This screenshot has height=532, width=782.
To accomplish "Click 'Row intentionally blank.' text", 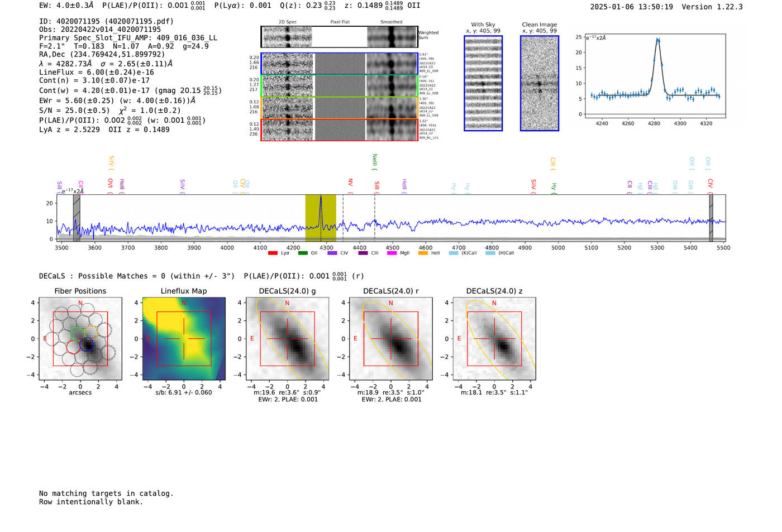I will [91, 502].
